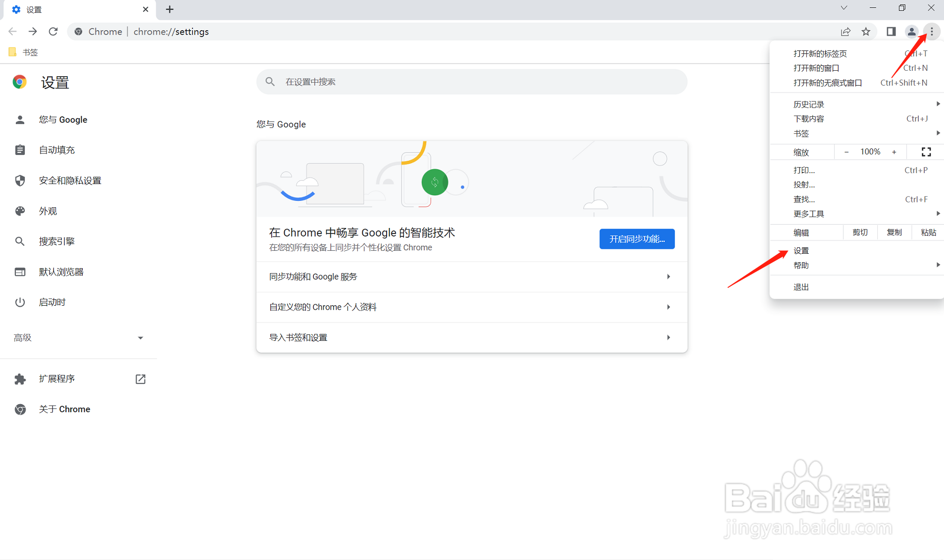This screenshot has height=560, width=944.
Task: Click the three-dot Chrome menu icon
Action: coord(932,32)
